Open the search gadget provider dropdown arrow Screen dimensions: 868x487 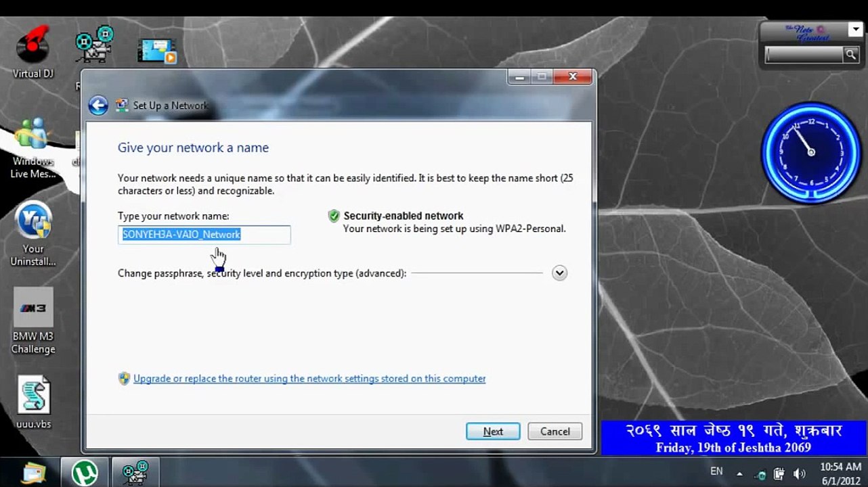(x=854, y=30)
